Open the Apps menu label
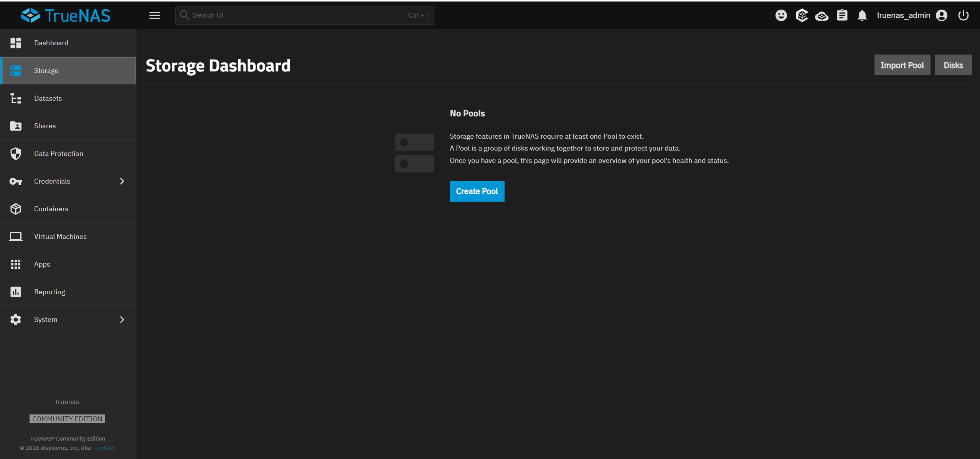The width and height of the screenshot is (980, 459). point(42,264)
